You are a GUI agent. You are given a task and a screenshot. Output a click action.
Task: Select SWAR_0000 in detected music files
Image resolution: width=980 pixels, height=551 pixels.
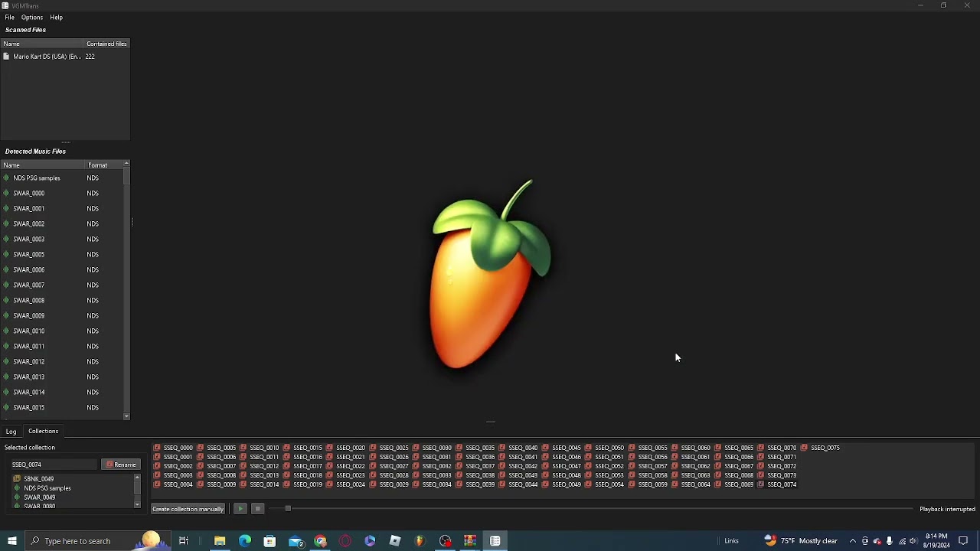[x=63, y=194]
